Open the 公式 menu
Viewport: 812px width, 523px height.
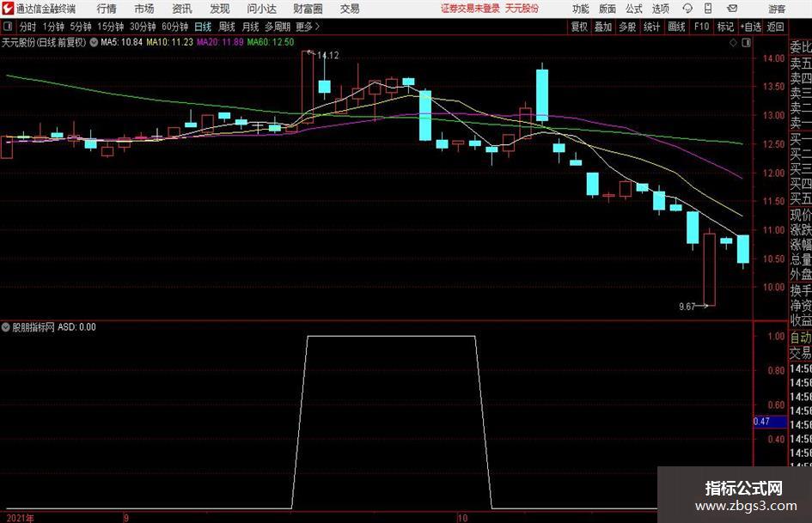tap(634, 9)
